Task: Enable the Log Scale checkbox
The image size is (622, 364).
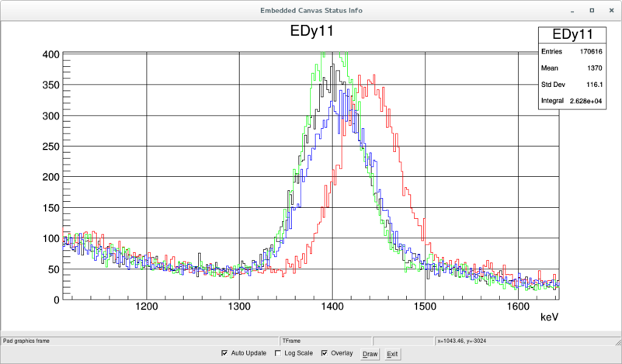Action: 278,354
